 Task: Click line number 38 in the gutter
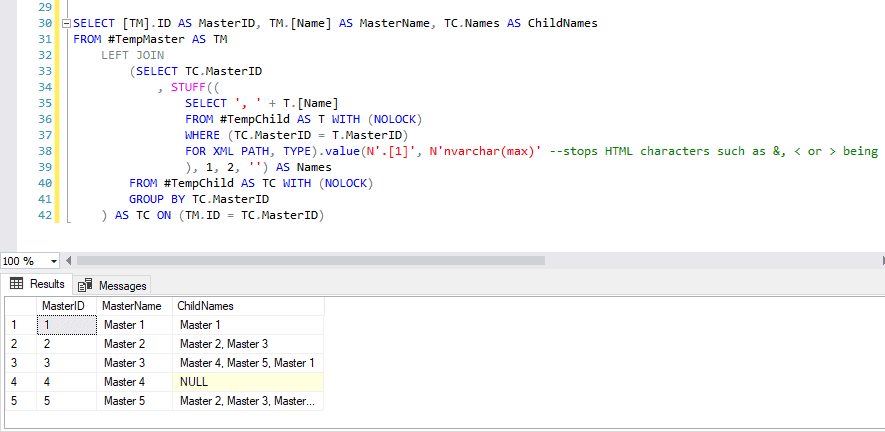[46, 151]
